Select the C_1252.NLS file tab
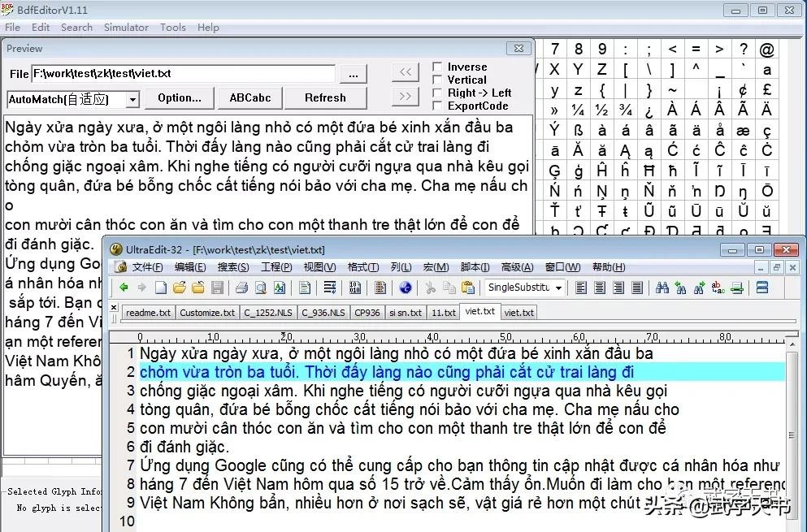This screenshot has width=807, height=532. 267,313
